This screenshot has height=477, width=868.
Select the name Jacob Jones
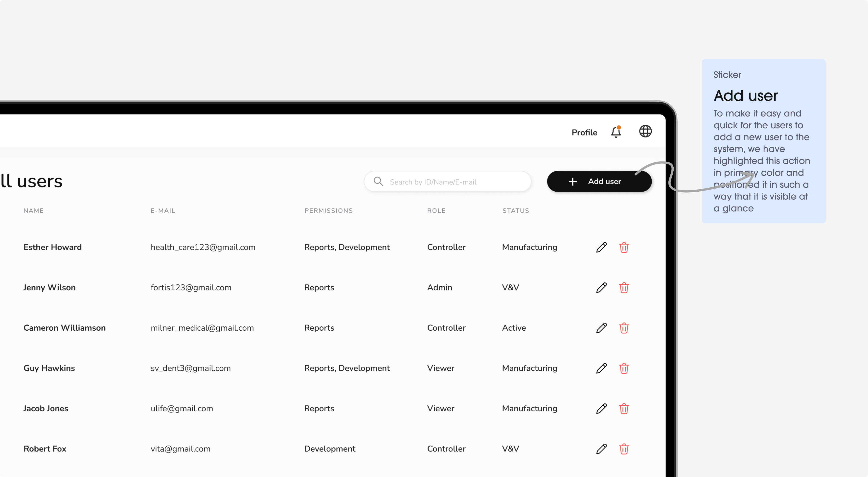[x=46, y=409]
